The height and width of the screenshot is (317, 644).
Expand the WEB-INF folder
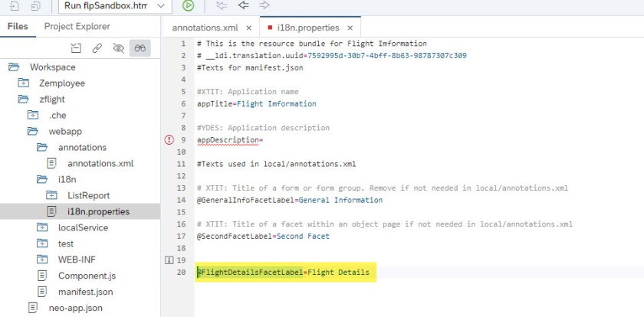pyautogui.click(x=42, y=260)
